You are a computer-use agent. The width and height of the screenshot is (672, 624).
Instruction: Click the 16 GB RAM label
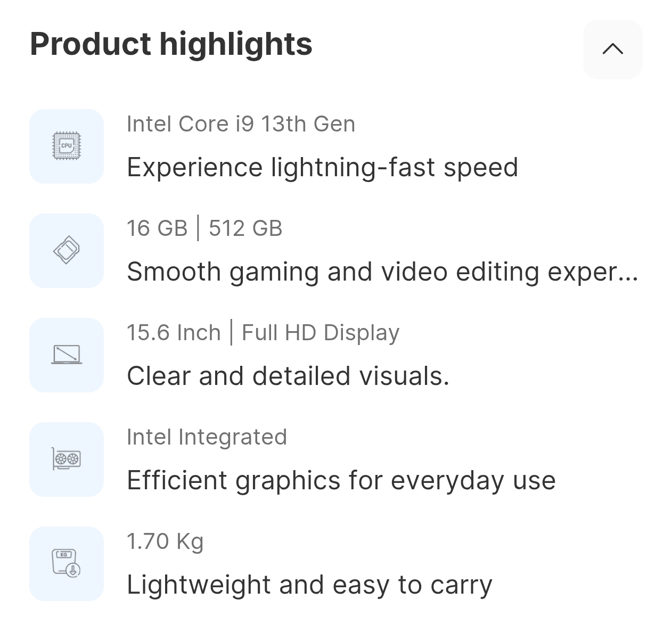point(157,228)
